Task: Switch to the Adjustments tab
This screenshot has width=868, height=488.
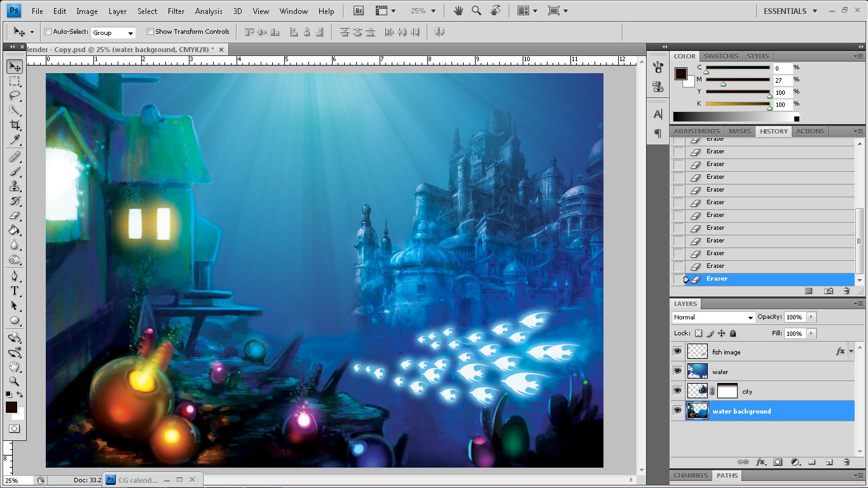Action: (697, 131)
